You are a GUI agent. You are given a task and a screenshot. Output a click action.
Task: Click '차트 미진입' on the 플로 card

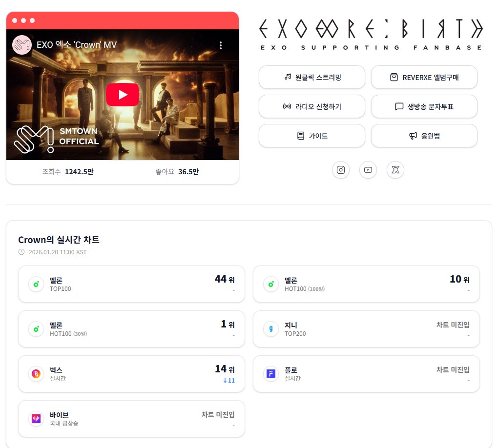(x=453, y=369)
